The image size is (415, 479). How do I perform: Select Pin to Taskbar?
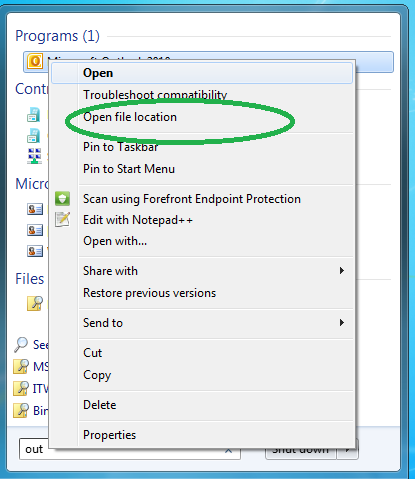(121, 147)
